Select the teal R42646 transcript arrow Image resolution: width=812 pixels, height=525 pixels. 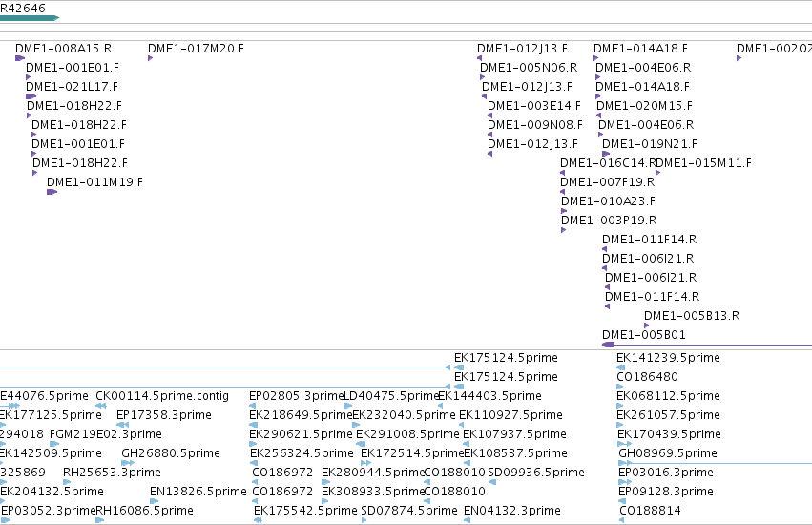pyautogui.click(x=30, y=18)
